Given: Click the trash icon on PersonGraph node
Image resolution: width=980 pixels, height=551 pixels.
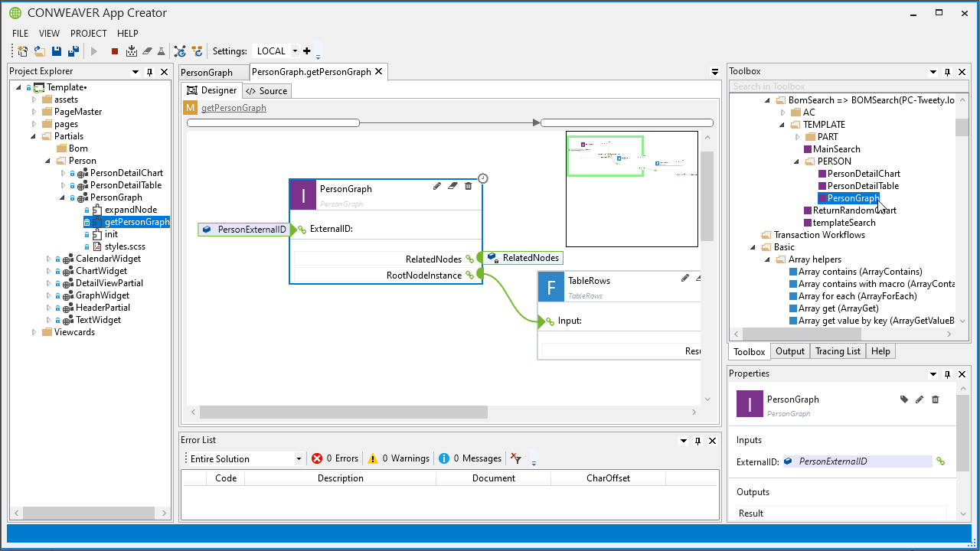Looking at the screenshot, I should click(x=469, y=186).
